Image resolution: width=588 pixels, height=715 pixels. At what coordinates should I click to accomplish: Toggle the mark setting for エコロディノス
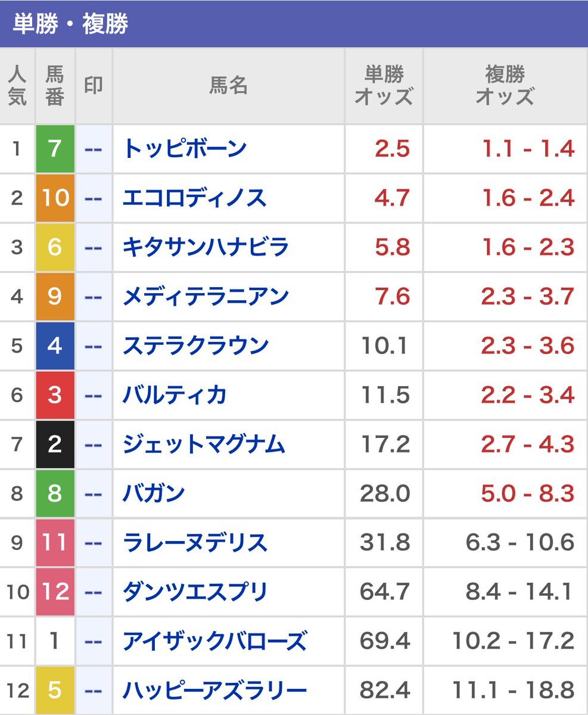[x=93, y=198]
